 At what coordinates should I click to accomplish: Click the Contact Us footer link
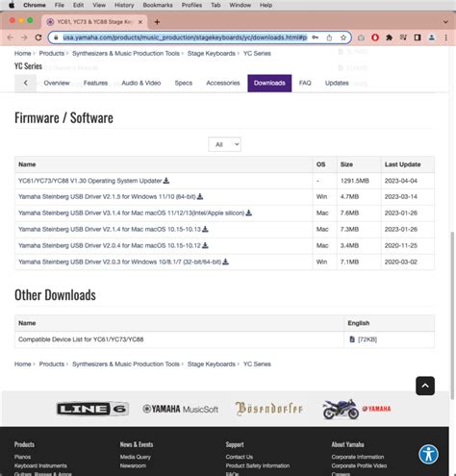pyautogui.click(x=240, y=457)
